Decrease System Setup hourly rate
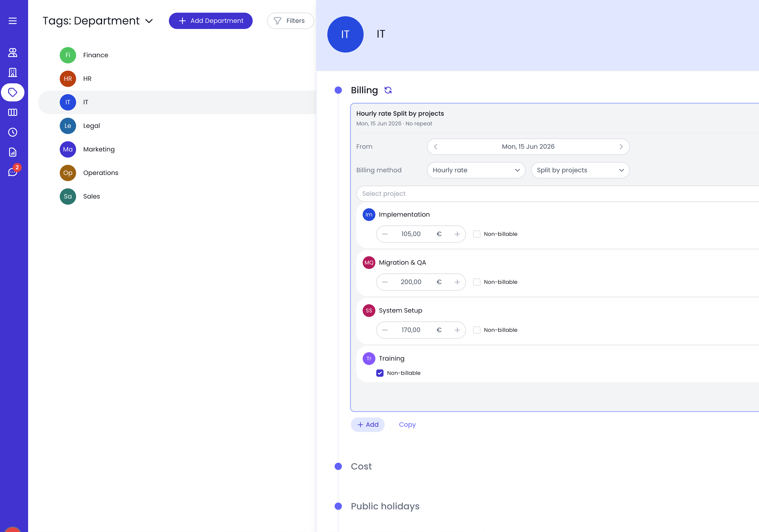Screen dimensions: 759x532 385,330
